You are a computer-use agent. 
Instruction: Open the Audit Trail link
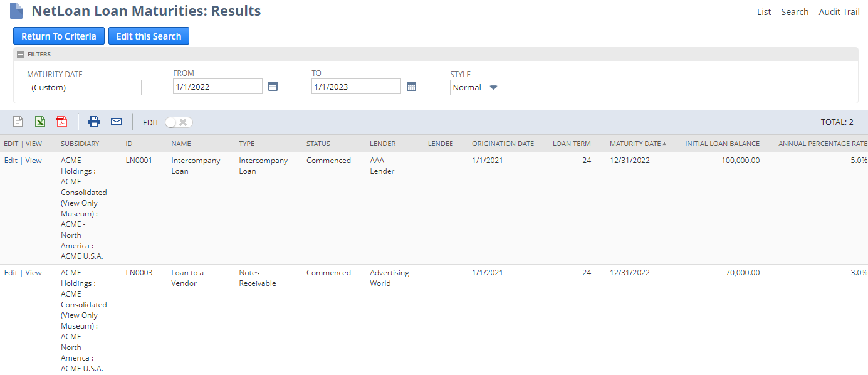pyautogui.click(x=839, y=12)
